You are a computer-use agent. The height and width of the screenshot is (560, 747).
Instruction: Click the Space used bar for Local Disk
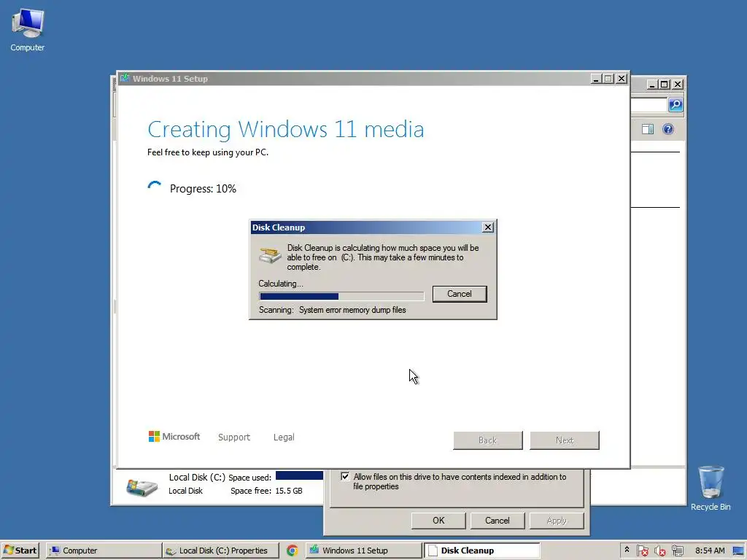[299, 475]
